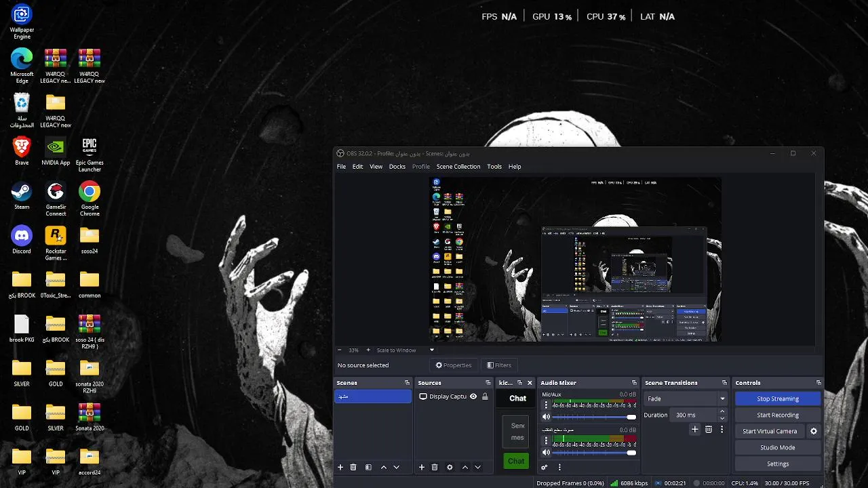Open the Scene Collection menu
The image size is (868, 488).
tap(458, 167)
